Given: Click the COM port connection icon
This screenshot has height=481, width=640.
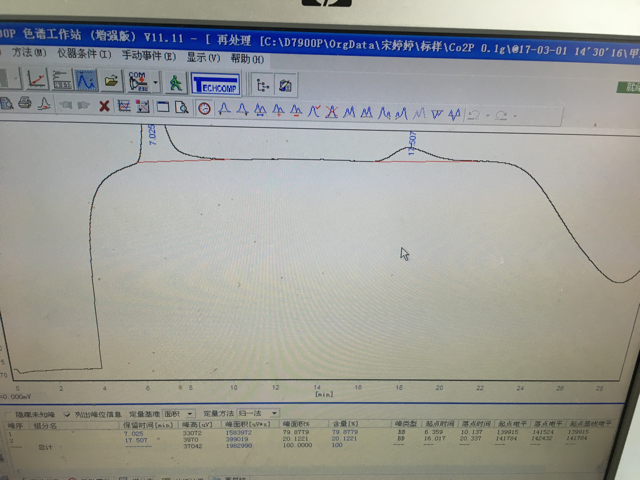Looking at the screenshot, I should tap(138, 82).
